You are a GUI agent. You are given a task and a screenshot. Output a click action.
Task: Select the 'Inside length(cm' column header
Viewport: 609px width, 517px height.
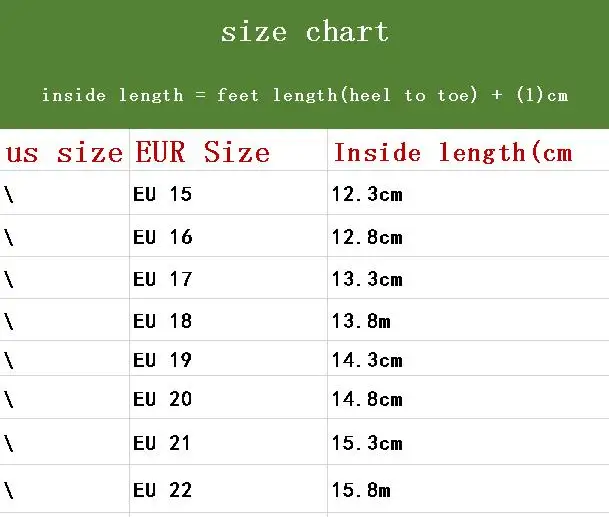(x=453, y=152)
